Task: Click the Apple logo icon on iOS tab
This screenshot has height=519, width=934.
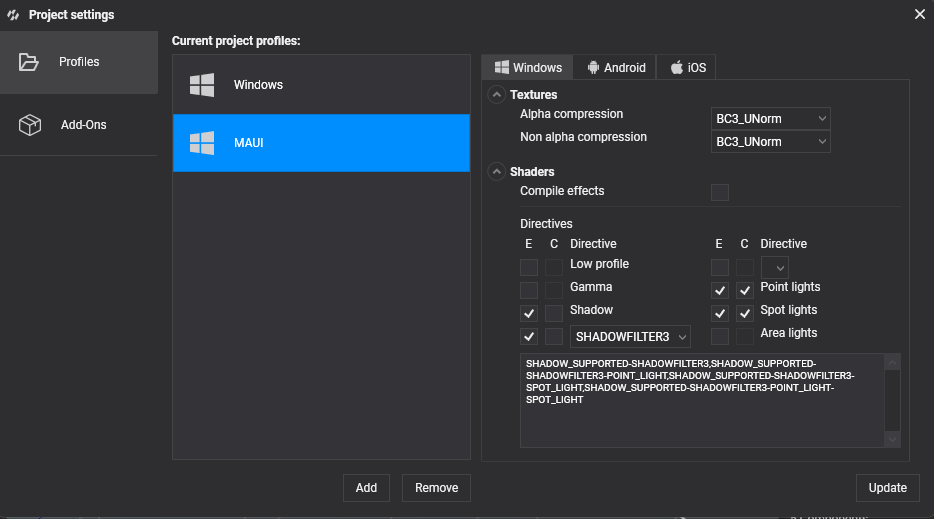Action: click(677, 67)
